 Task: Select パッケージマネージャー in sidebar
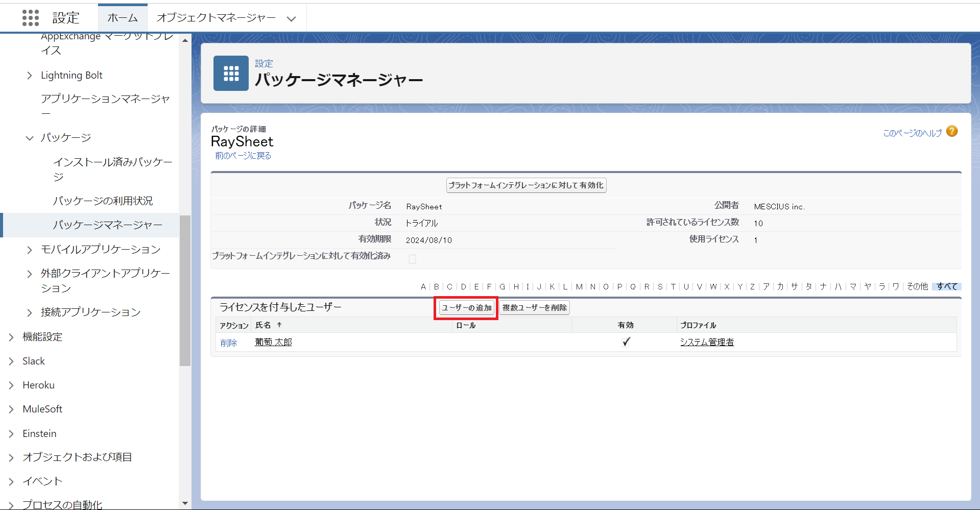[108, 225]
